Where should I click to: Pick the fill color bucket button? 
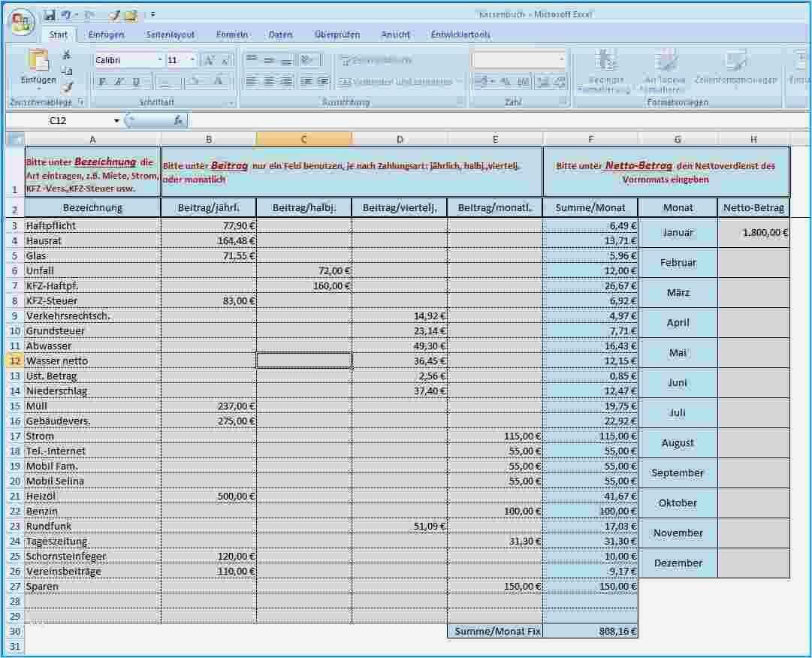pyautogui.click(x=195, y=82)
